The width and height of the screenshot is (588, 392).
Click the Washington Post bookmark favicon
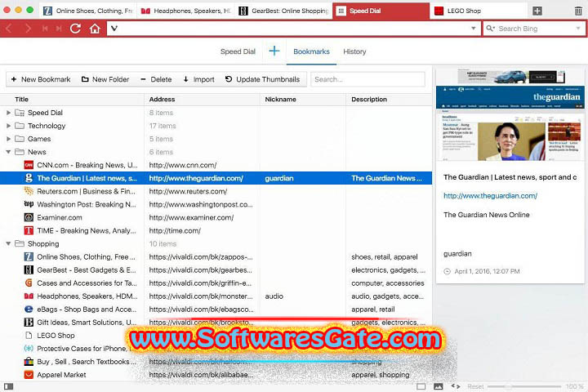click(x=29, y=204)
